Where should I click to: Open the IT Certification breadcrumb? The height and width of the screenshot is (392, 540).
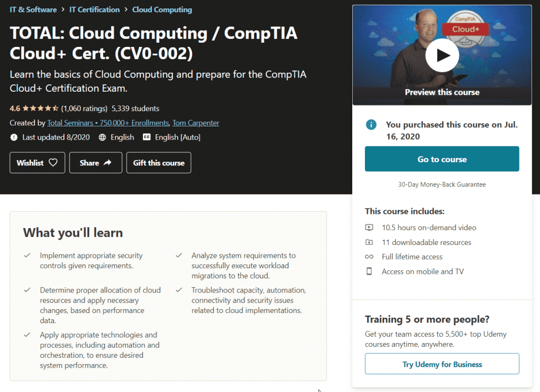point(94,9)
